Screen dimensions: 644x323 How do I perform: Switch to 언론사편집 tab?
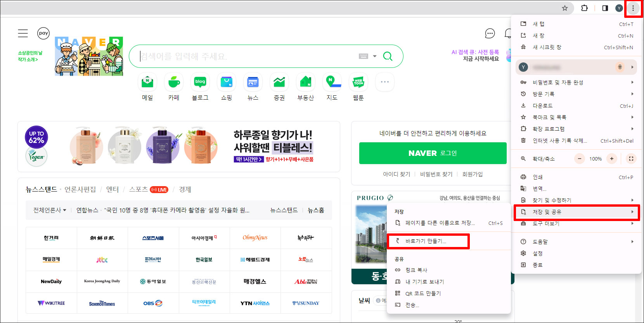(x=80, y=189)
